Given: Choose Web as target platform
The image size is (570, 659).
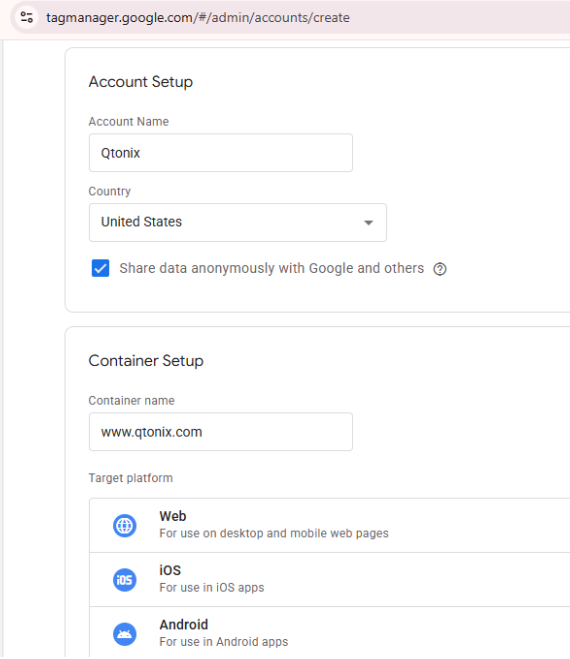Looking at the screenshot, I should tap(330, 525).
